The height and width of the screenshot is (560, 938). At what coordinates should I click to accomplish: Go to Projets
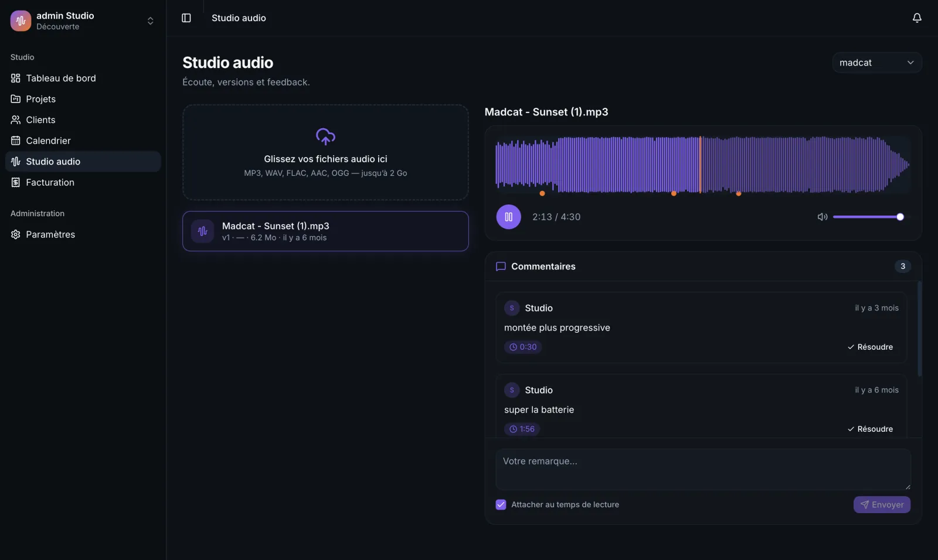click(83, 99)
